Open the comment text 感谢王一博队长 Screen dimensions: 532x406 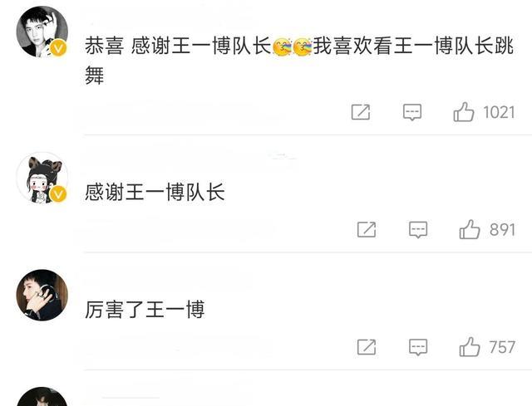155,192
